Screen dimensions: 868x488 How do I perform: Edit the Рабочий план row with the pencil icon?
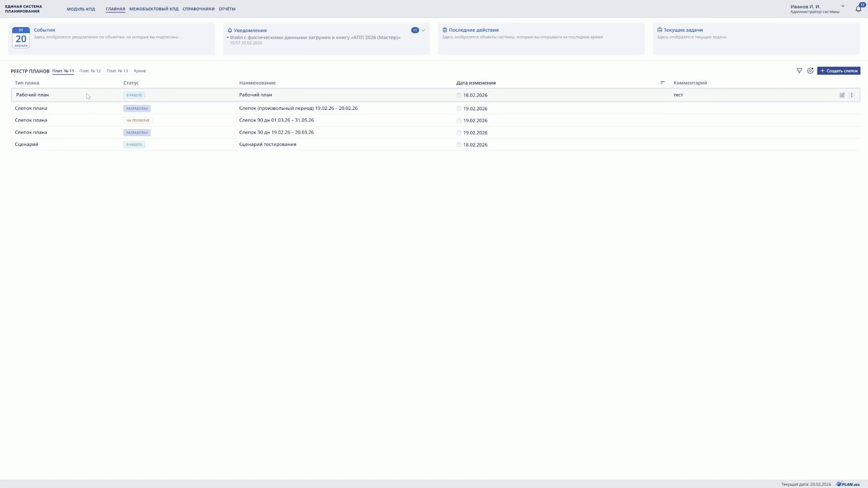click(x=842, y=95)
